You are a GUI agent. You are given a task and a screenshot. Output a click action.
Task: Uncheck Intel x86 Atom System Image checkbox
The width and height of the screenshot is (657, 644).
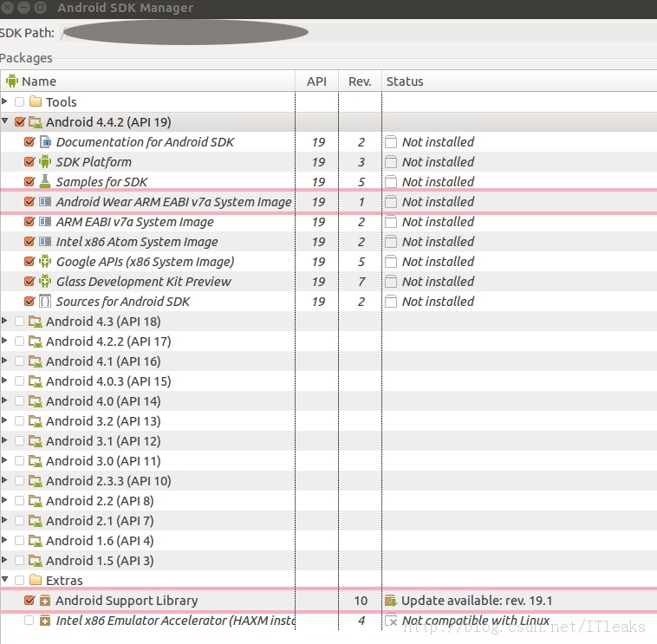tap(29, 241)
